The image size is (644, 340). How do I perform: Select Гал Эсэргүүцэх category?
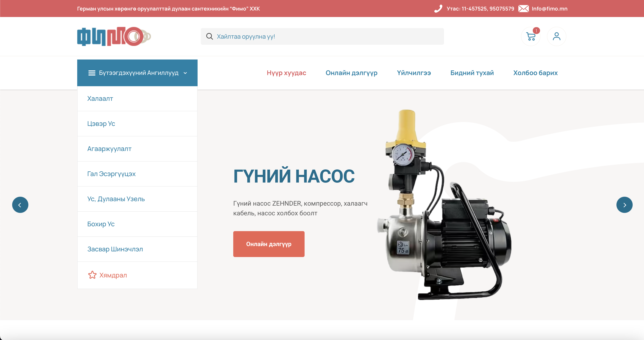tap(137, 174)
